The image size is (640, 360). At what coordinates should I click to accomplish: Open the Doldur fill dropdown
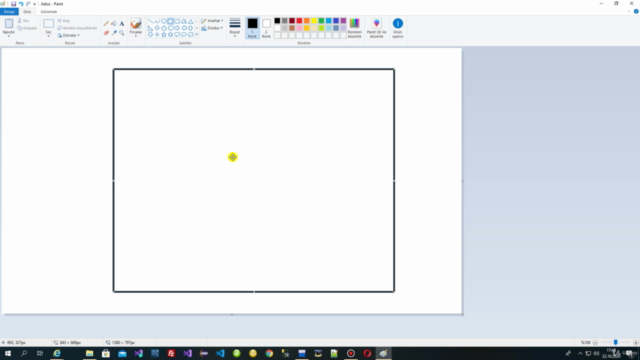click(212, 28)
